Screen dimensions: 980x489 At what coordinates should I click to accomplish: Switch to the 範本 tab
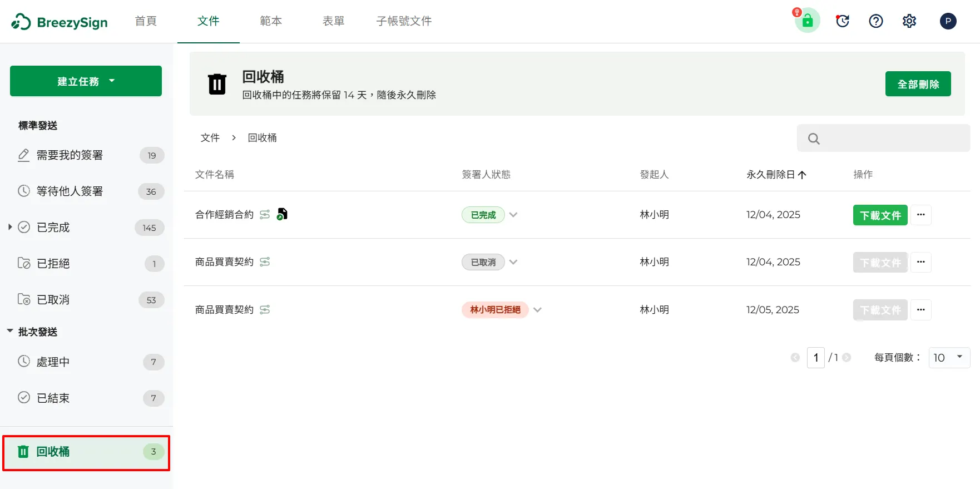[271, 21]
